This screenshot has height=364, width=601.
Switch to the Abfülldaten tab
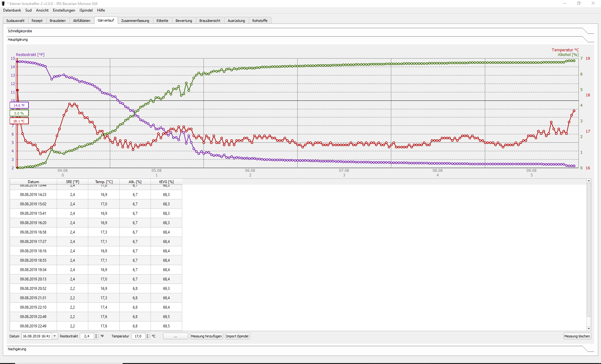click(81, 21)
